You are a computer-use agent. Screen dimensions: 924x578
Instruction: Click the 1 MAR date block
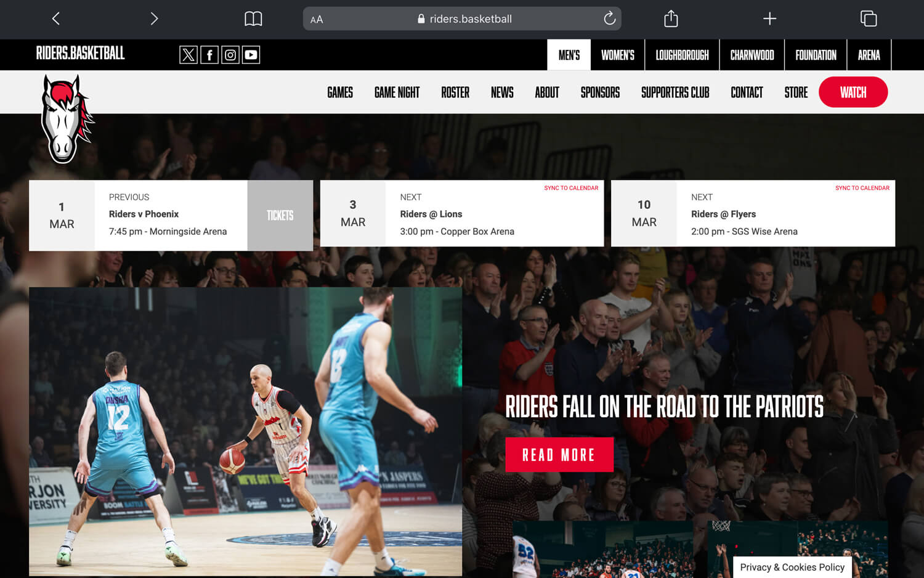62,216
